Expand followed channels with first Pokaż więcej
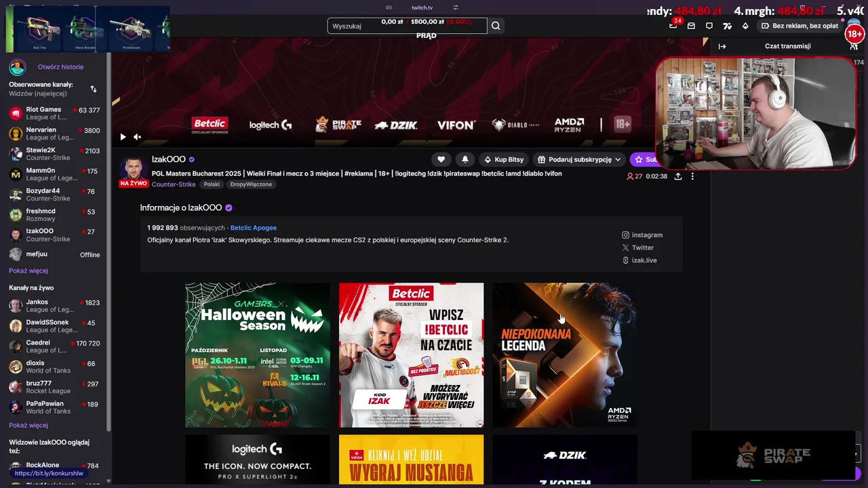This screenshot has width=868, height=488. pos(28,270)
